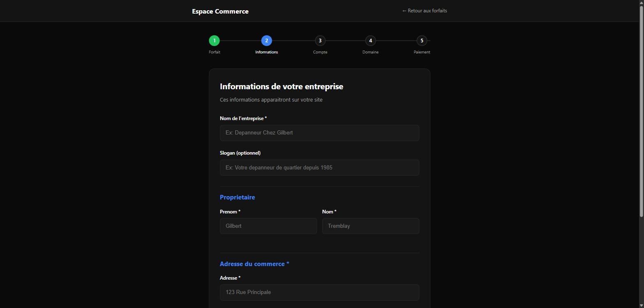Click the 'Adresse *' field label
644x308 pixels.
[x=230, y=278]
